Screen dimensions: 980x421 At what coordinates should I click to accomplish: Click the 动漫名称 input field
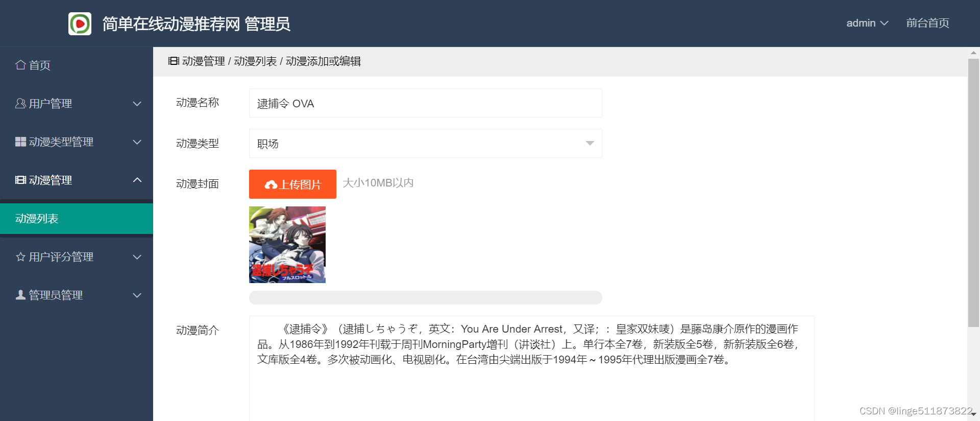click(x=425, y=103)
